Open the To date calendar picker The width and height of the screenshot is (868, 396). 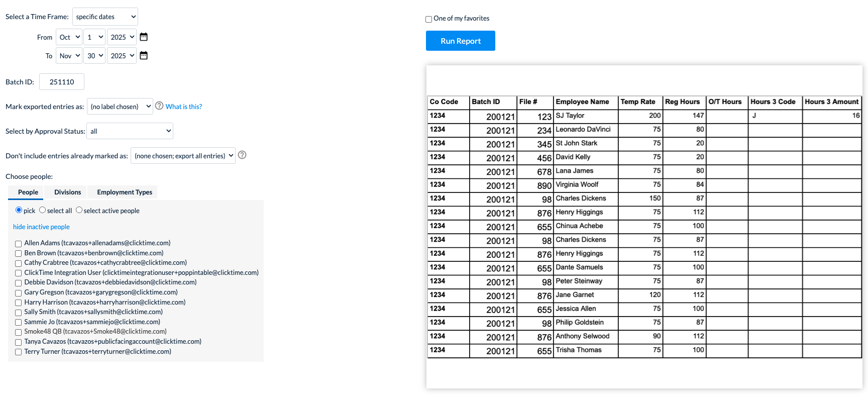point(144,55)
